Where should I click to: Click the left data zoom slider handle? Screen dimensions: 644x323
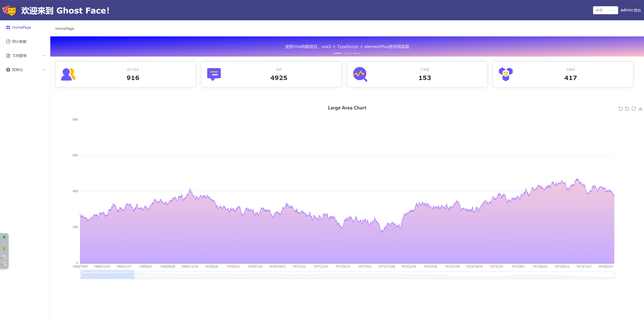point(81,276)
